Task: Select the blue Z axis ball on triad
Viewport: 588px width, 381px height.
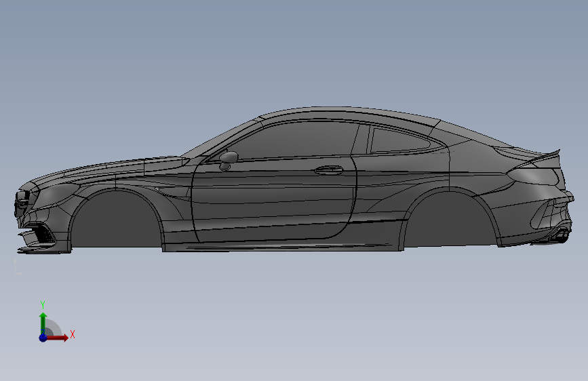Action: click(x=43, y=338)
